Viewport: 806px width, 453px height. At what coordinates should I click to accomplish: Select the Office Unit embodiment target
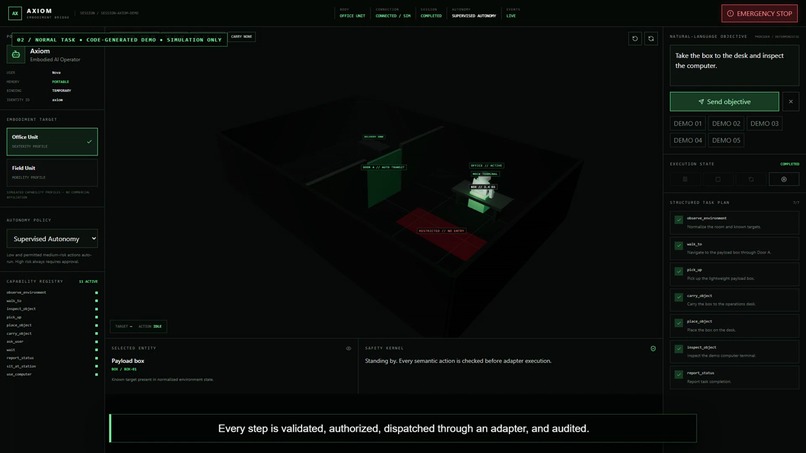point(52,141)
